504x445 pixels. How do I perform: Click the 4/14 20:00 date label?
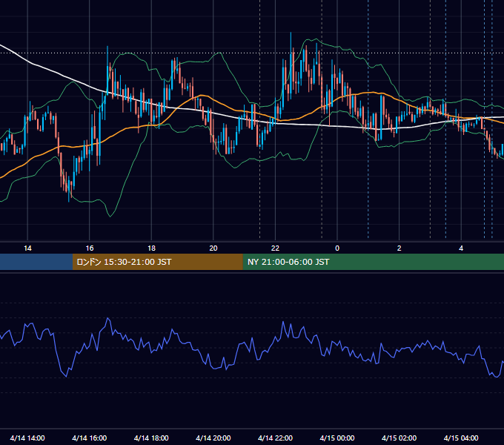click(213, 438)
